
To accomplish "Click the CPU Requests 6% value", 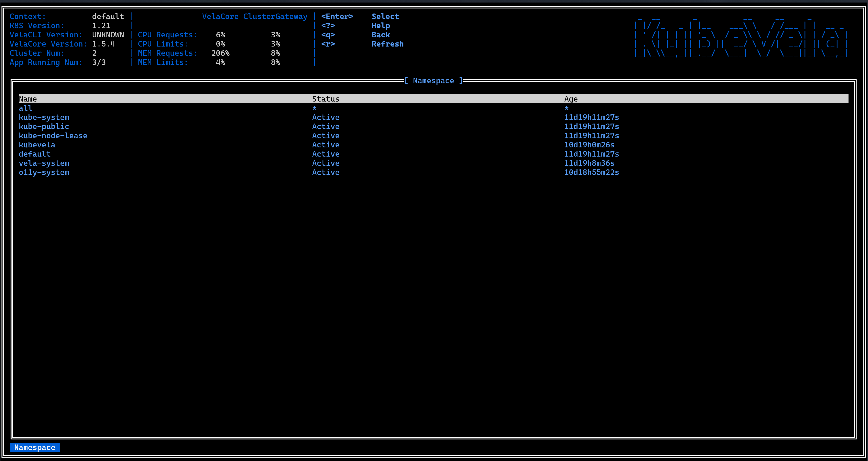I will (220, 35).
